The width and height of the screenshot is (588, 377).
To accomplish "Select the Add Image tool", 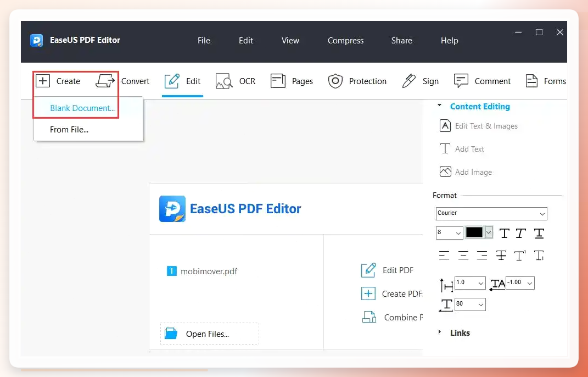I will click(466, 171).
